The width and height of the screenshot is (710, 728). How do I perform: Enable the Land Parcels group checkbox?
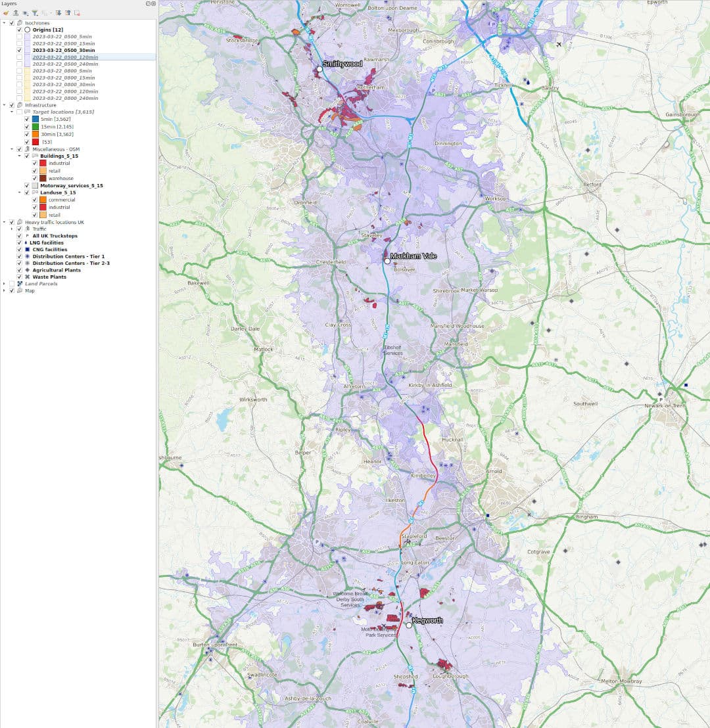click(x=12, y=284)
